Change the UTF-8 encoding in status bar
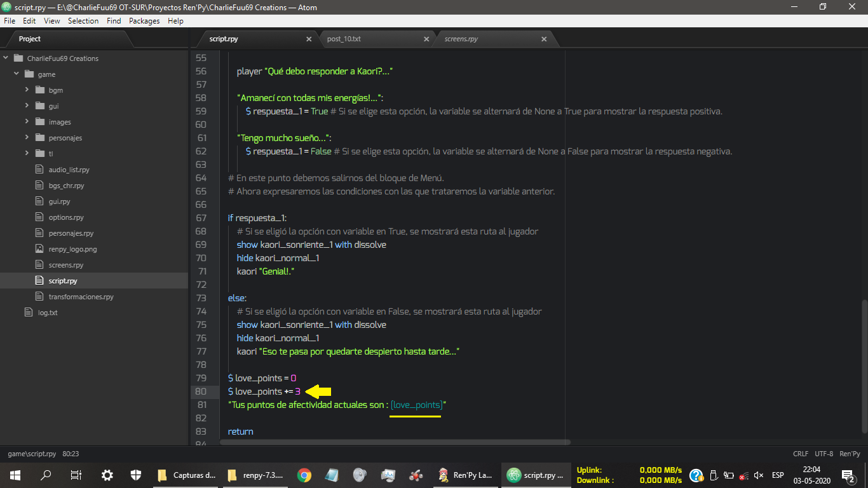Image resolution: width=868 pixels, height=488 pixels. (824, 454)
